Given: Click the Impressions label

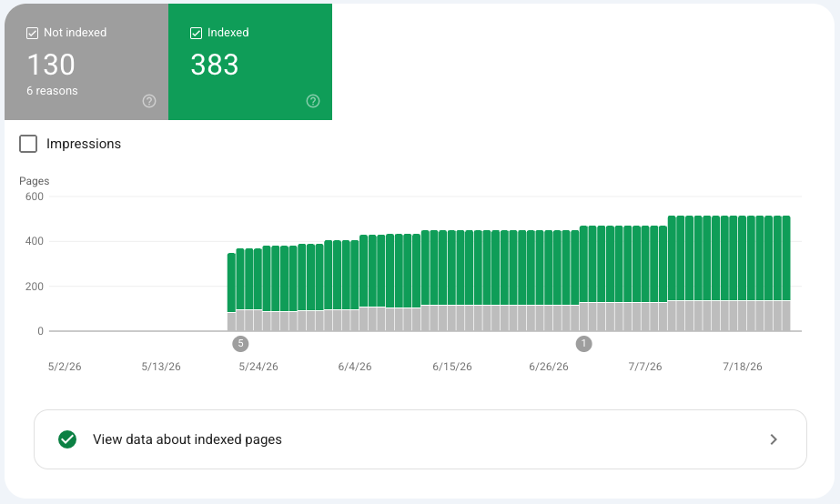Looking at the screenshot, I should 84,144.
